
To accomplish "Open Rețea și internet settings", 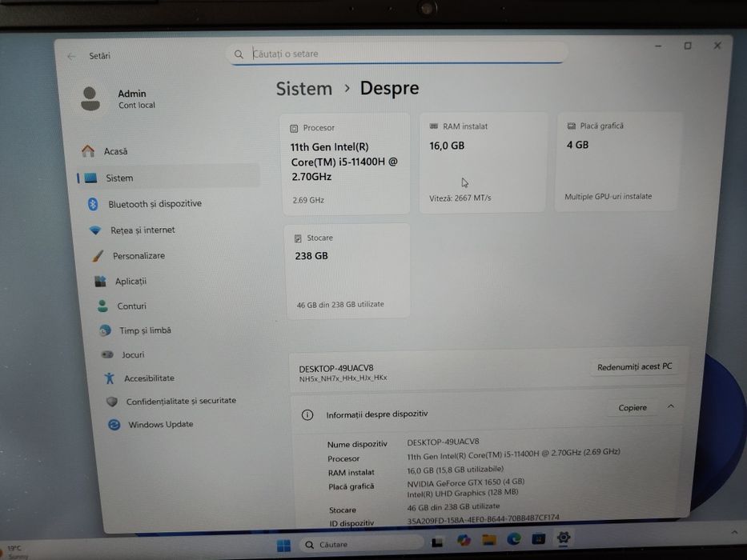I will pyautogui.click(x=143, y=230).
